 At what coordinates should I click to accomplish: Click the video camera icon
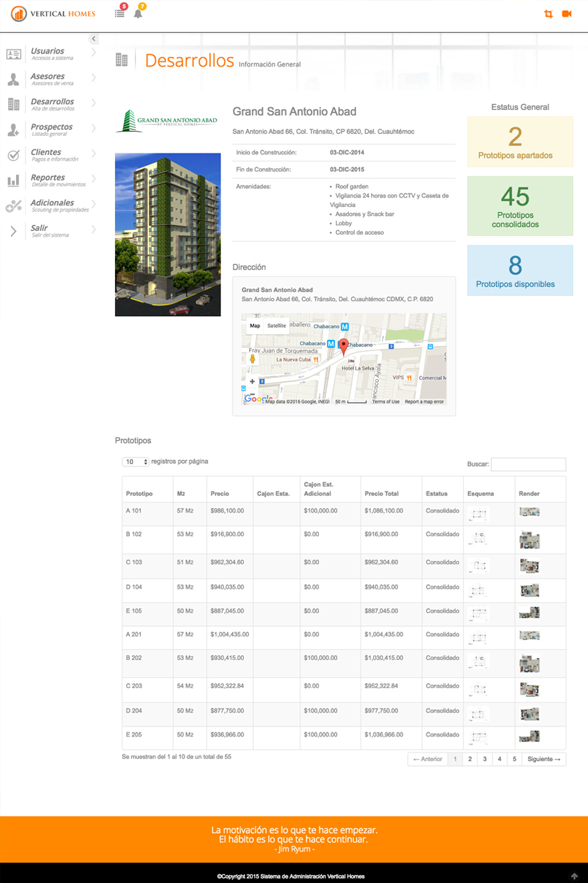click(567, 14)
